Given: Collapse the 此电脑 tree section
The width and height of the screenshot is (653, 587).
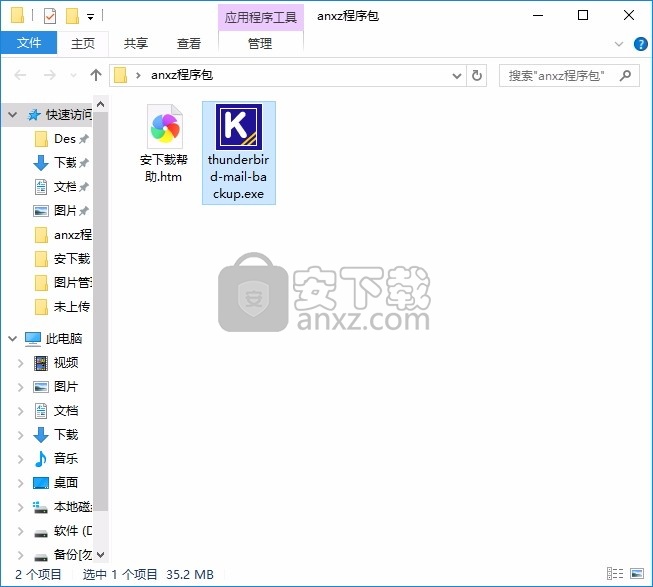Looking at the screenshot, I should click(12, 339).
